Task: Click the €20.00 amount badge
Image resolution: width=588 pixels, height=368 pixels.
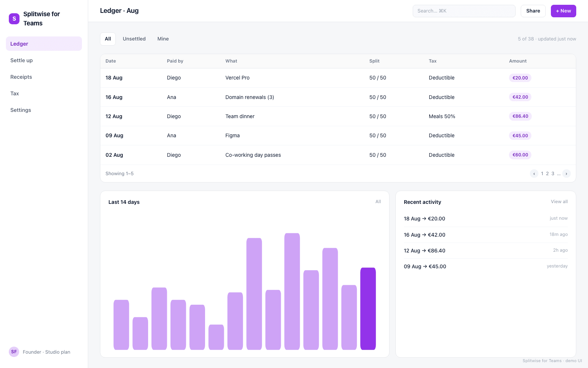Action: pyautogui.click(x=520, y=78)
